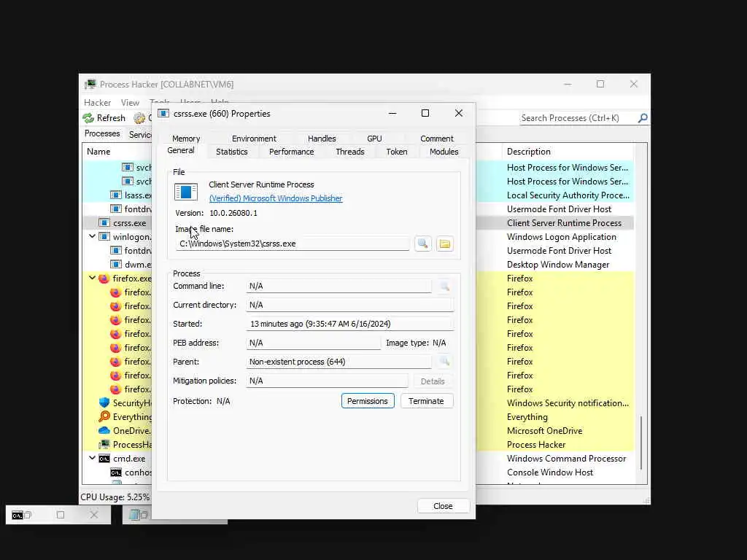Click the ProcessHacker icon in process list
This screenshot has height=560, width=747.
click(104, 444)
